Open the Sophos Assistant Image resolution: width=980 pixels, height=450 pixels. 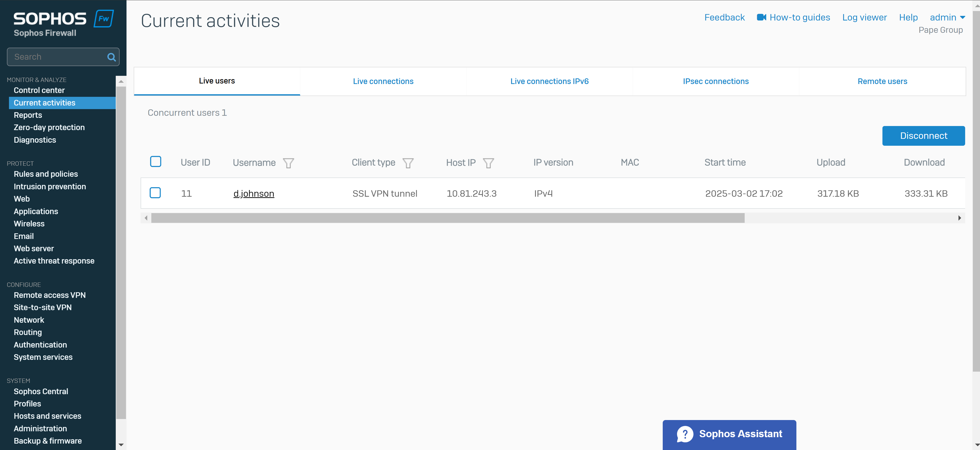pyautogui.click(x=729, y=434)
